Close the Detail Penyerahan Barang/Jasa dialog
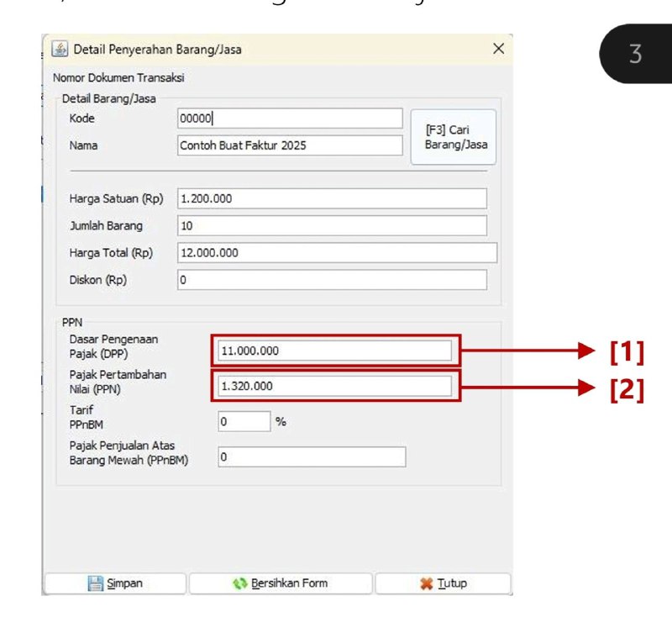The width and height of the screenshot is (672, 633). 498,49
